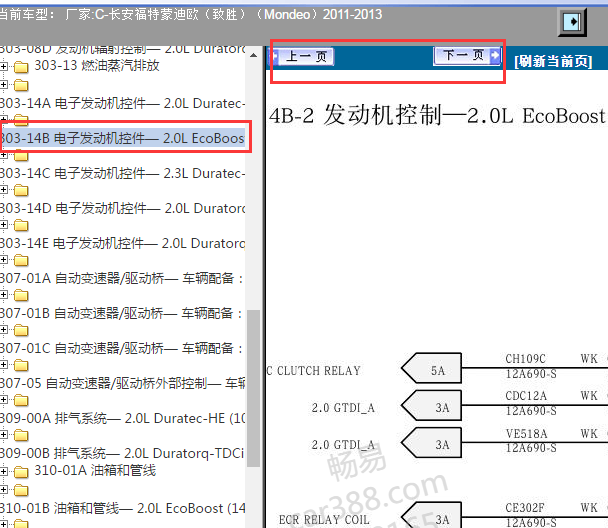The image size is (608, 528).
Task: Click the 4B-2 发动机控制 diagram title
Action: coord(437,116)
